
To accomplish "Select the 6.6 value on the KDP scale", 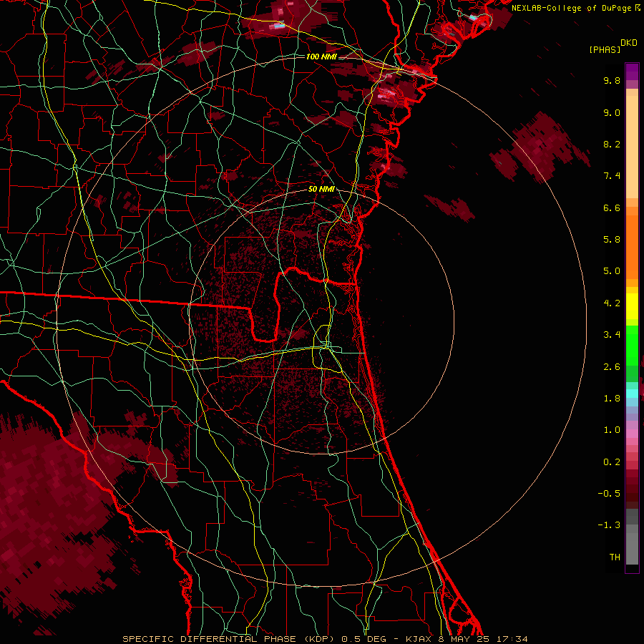I will [x=612, y=208].
